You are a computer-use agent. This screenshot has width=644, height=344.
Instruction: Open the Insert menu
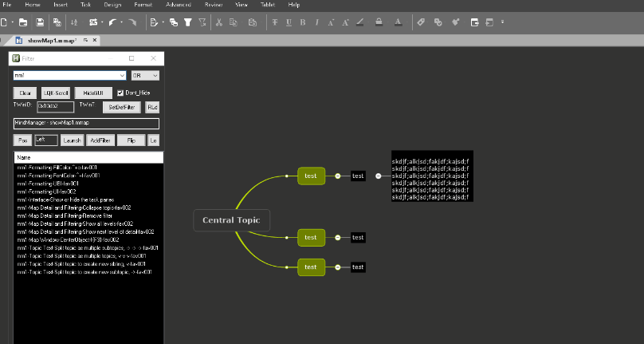coord(61,5)
